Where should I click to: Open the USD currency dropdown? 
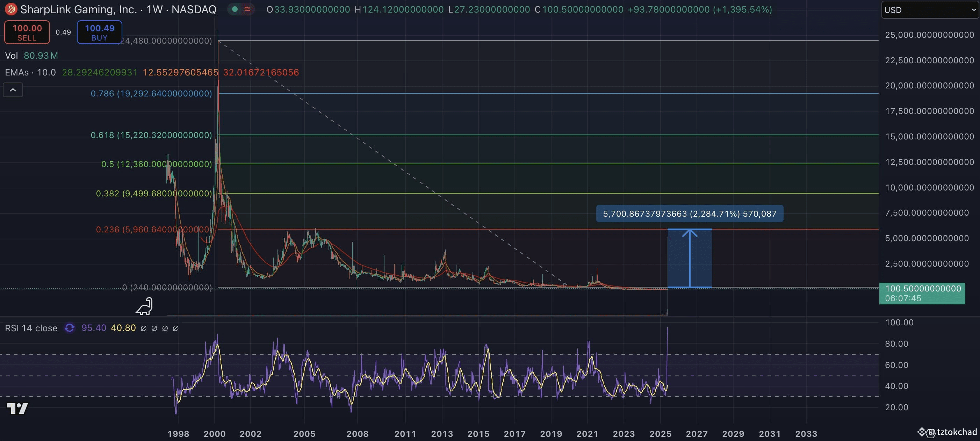929,10
